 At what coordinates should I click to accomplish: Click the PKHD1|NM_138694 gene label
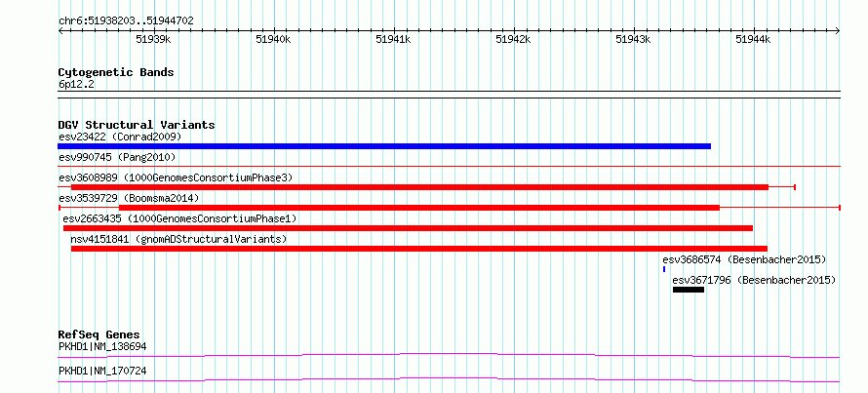102,347
